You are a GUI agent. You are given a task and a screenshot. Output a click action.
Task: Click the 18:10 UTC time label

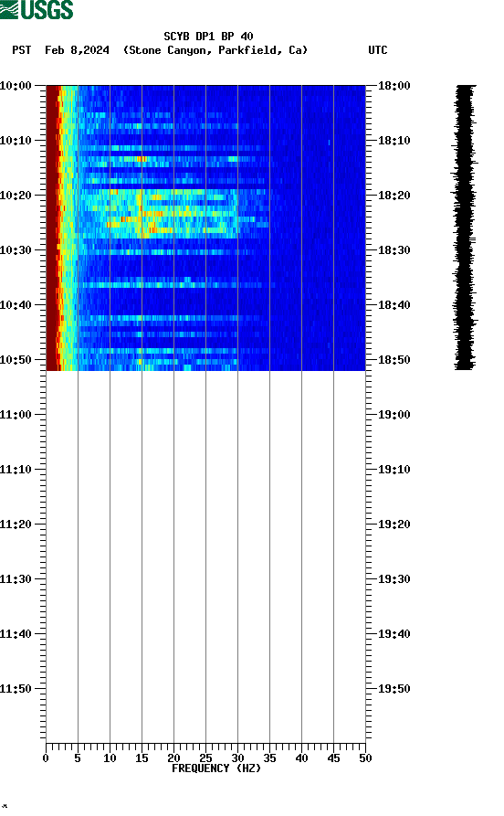[x=394, y=141]
